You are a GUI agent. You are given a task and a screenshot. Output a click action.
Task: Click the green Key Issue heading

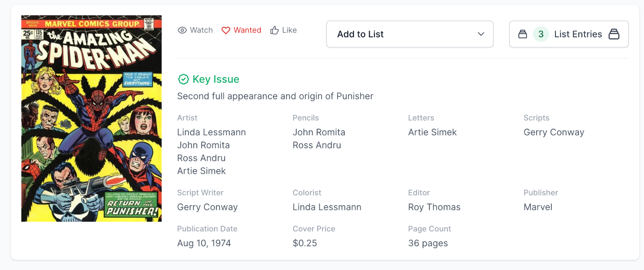coord(216,79)
